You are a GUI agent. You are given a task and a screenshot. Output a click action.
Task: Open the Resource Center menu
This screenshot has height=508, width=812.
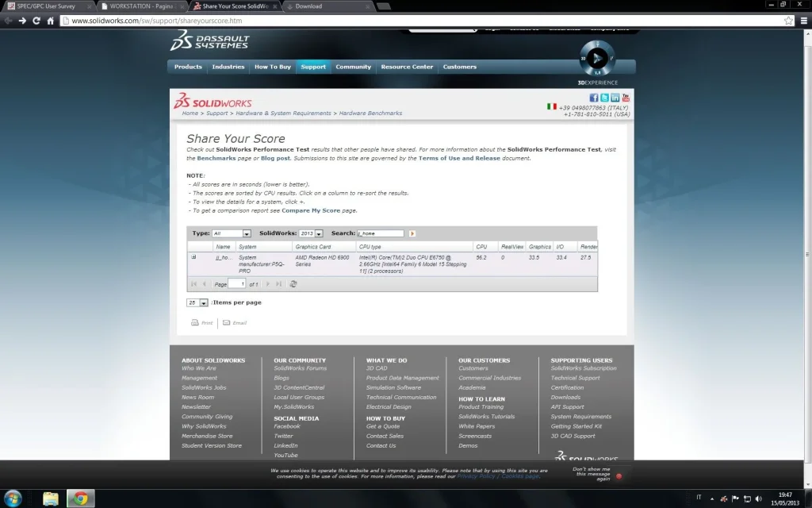coord(407,67)
